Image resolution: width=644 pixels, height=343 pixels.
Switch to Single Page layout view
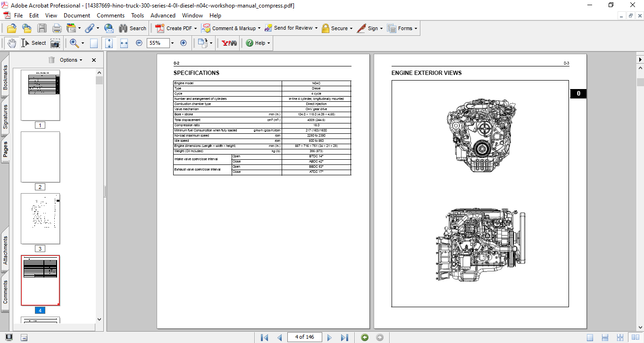tap(590, 337)
